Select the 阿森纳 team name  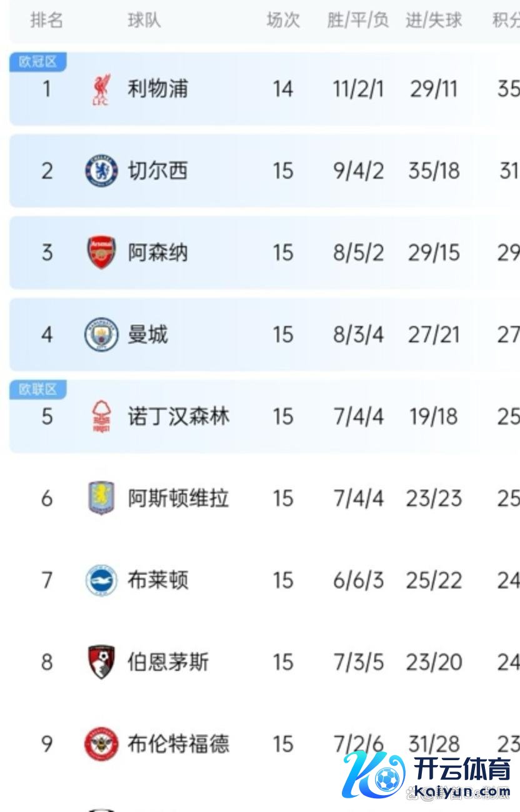click(157, 252)
